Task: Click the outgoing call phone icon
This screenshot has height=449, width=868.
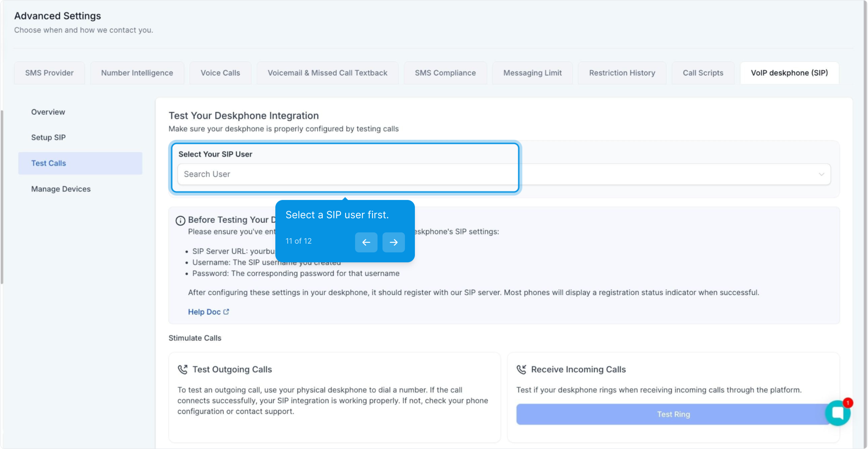Action: (183, 370)
